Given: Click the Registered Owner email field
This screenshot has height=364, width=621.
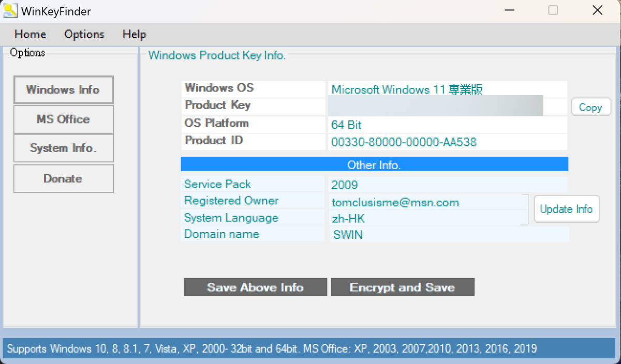Looking at the screenshot, I should coord(427,202).
